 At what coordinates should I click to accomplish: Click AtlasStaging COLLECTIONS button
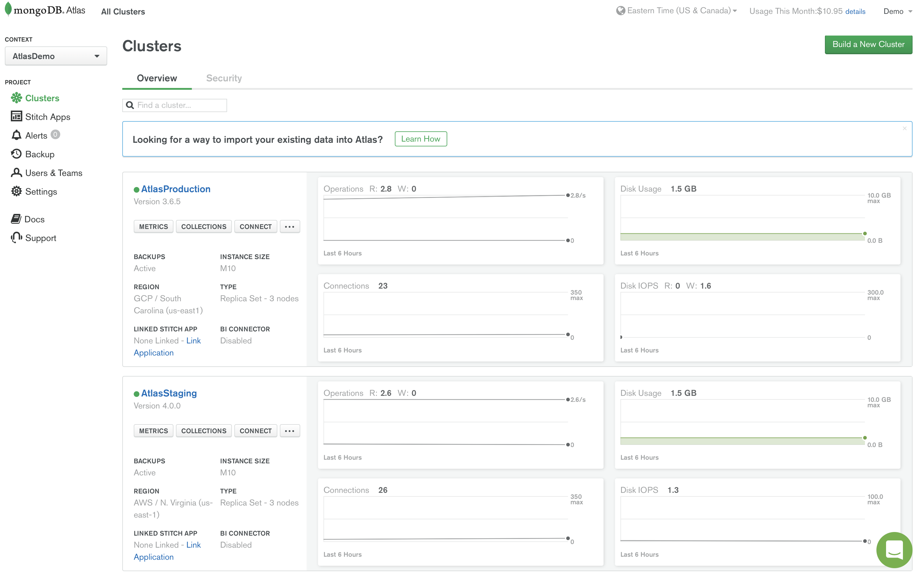[204, 431]
